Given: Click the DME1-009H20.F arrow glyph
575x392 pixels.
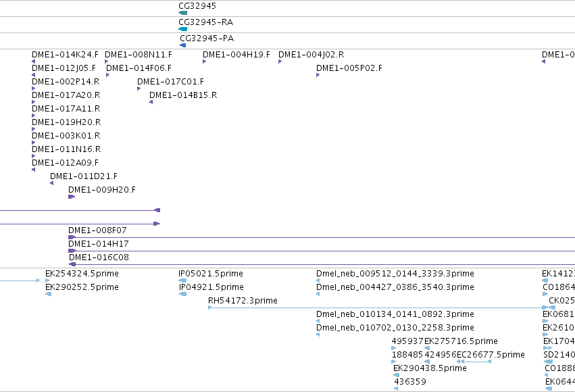Looking at the screenshot, I should (72, 197).
